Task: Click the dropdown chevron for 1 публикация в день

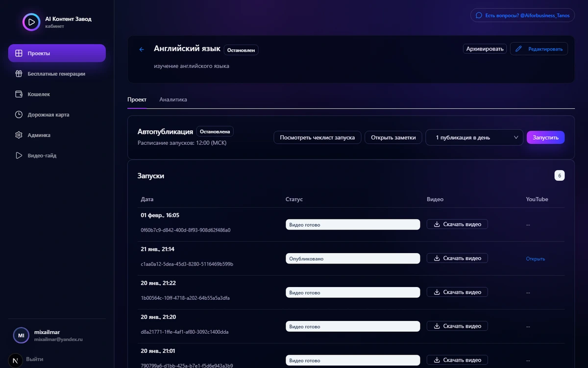Action: coord(516,137)
